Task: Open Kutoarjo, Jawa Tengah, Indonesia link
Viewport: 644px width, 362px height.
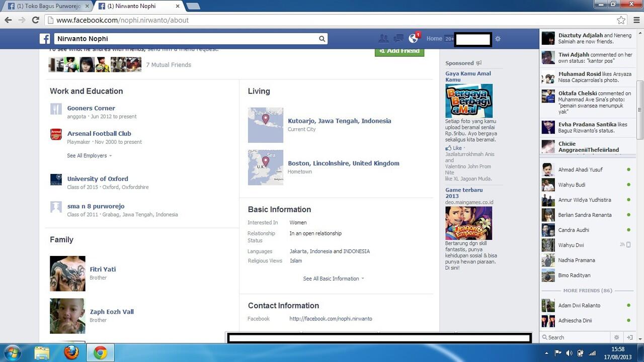Action: (339, 121)
